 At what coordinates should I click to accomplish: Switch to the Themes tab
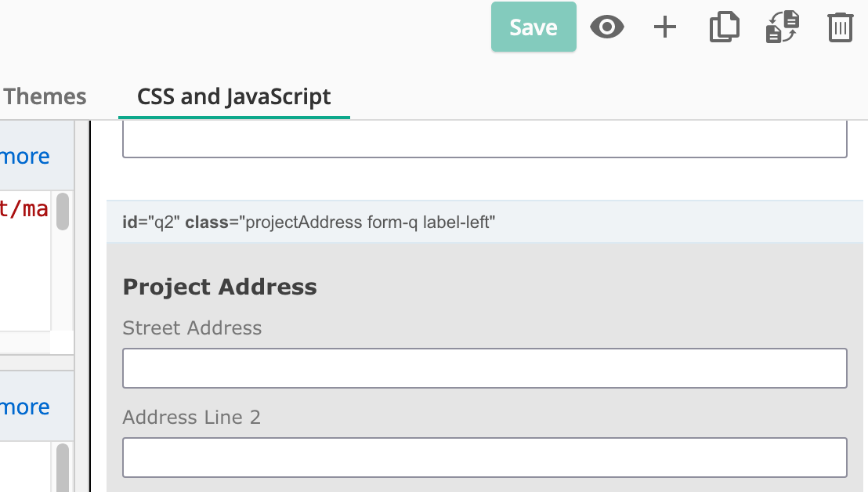coord(45,97)
